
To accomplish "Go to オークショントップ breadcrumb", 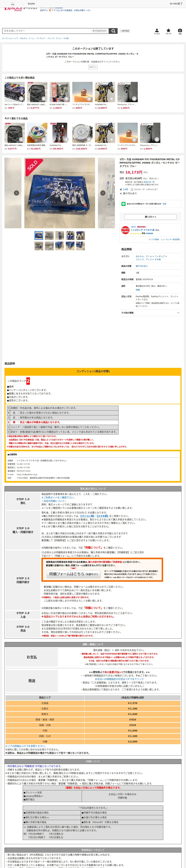I will tap(10, 38).
